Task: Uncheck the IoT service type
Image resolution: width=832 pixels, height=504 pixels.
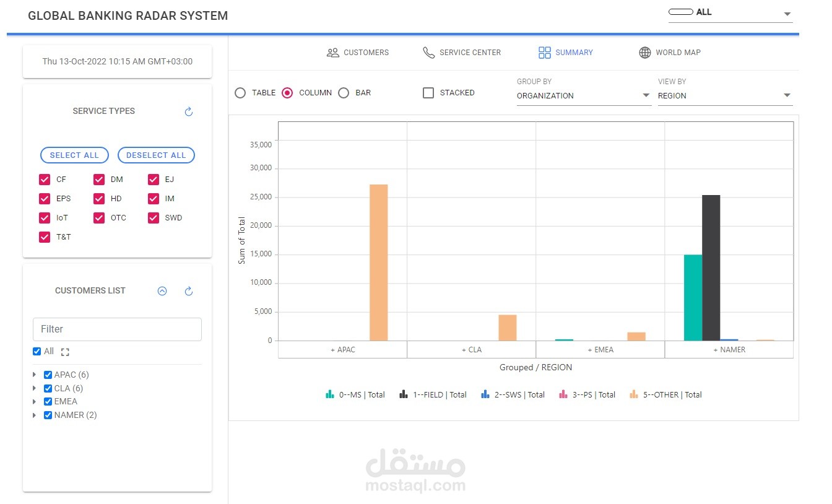Action: pyautogui.click(x=45, y=218)
